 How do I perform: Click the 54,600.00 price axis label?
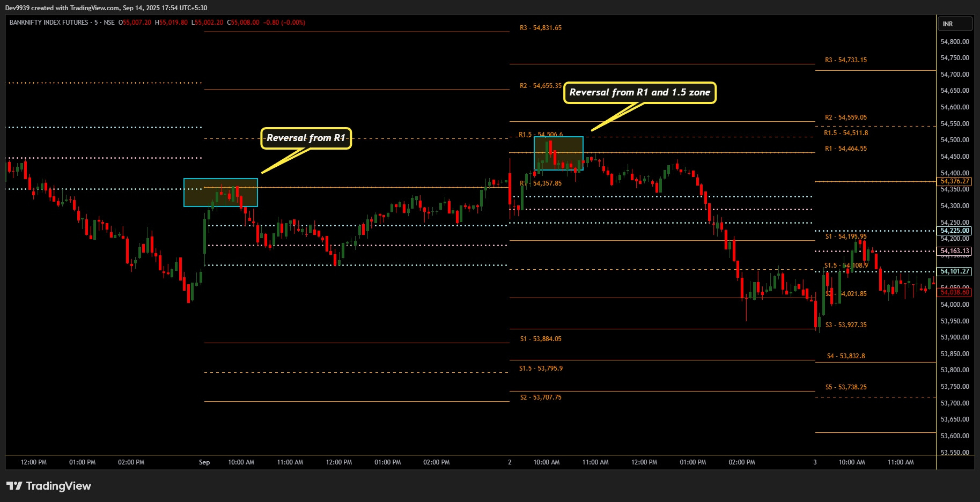point(955,107)
